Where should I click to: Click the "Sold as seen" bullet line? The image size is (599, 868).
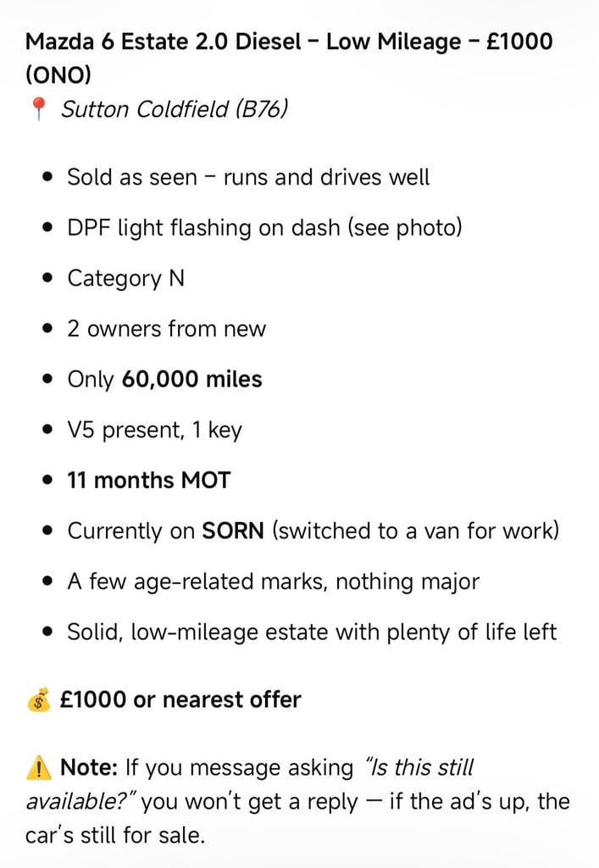[x=248, y=177]
